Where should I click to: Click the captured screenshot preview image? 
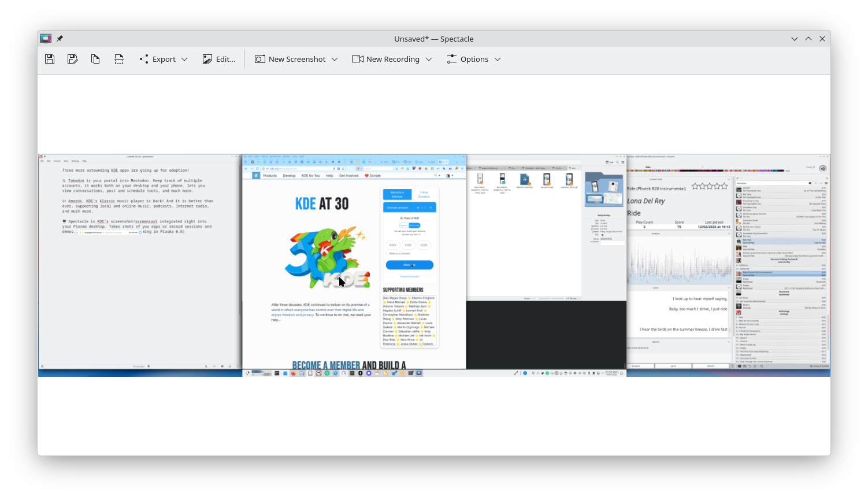coord(434,265)
